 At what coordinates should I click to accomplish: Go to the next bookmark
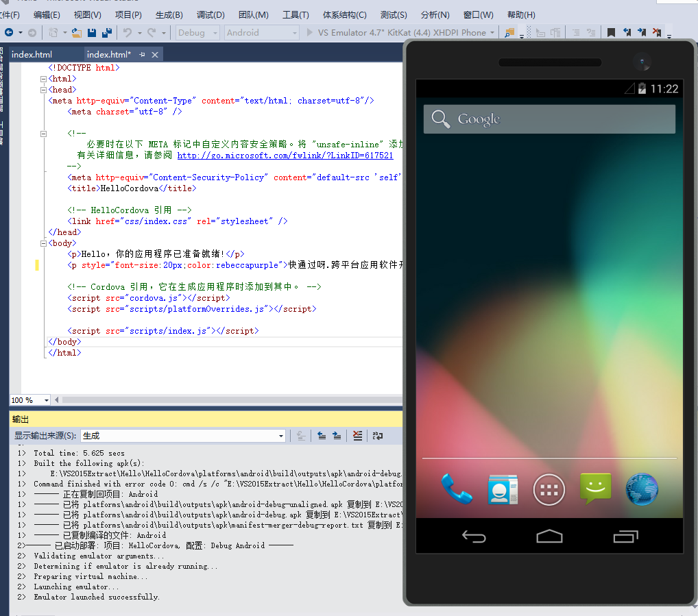click(642, 32)
